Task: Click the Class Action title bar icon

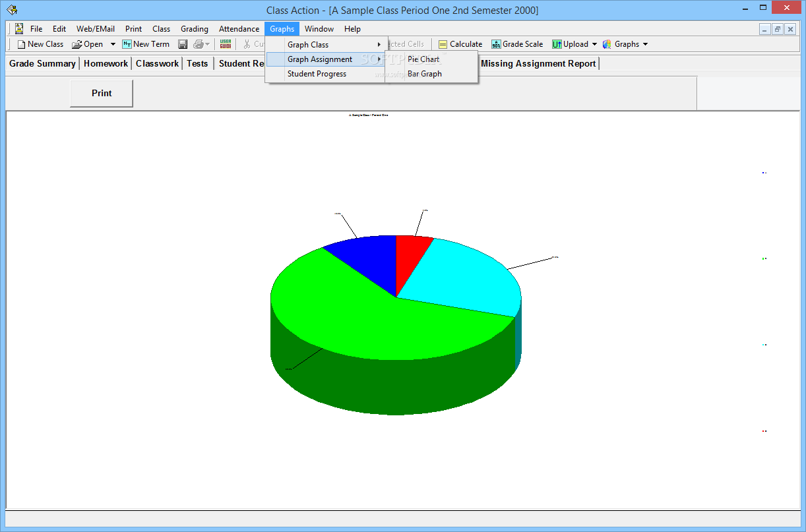Action: (12, 9)
